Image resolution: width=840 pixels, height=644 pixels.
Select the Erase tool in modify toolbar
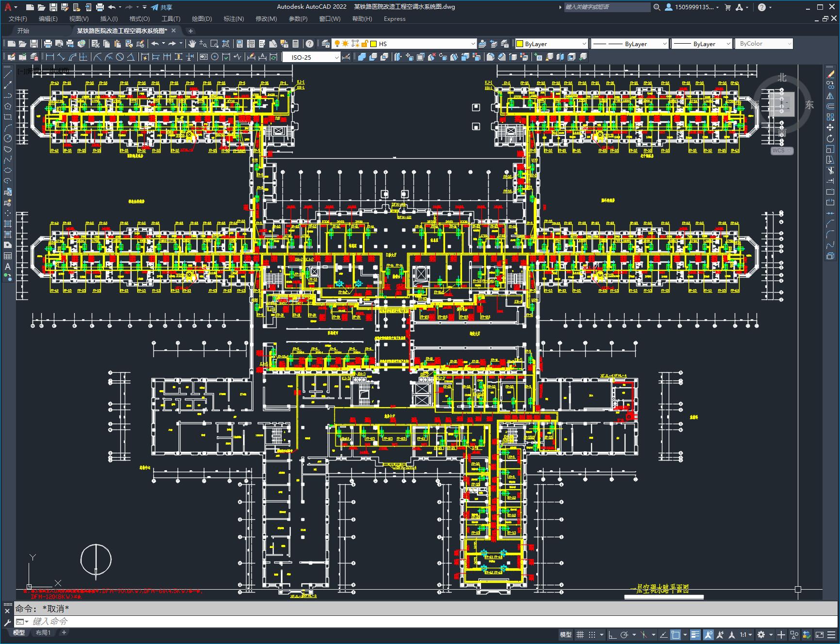pos(830,74)
